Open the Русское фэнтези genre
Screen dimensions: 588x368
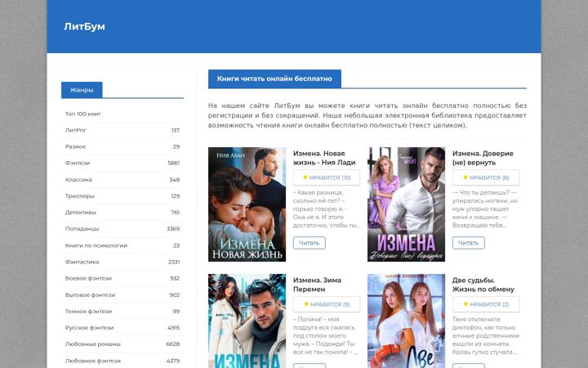pyautogui.click(x=89, y=328)
